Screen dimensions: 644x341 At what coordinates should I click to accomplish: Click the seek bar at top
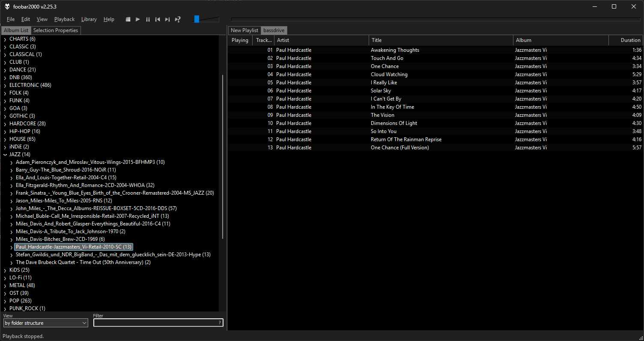pos(435,19)
